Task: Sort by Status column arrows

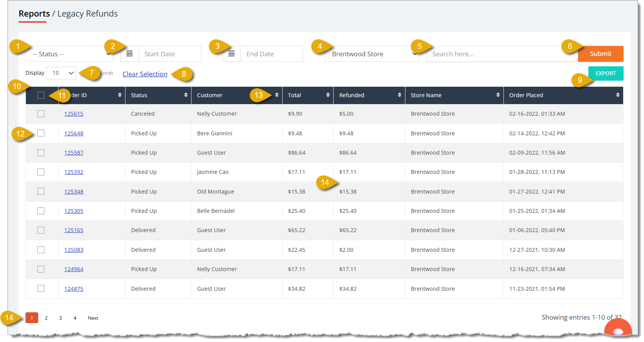Action: (186, 95)
